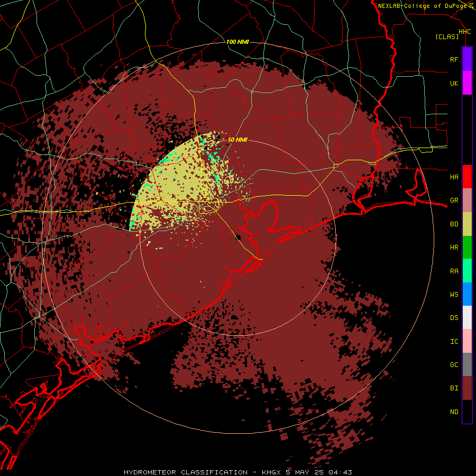Click the IC legend label
The height and width of the screenshot is (476, 476).
click(x=454, y=341)
